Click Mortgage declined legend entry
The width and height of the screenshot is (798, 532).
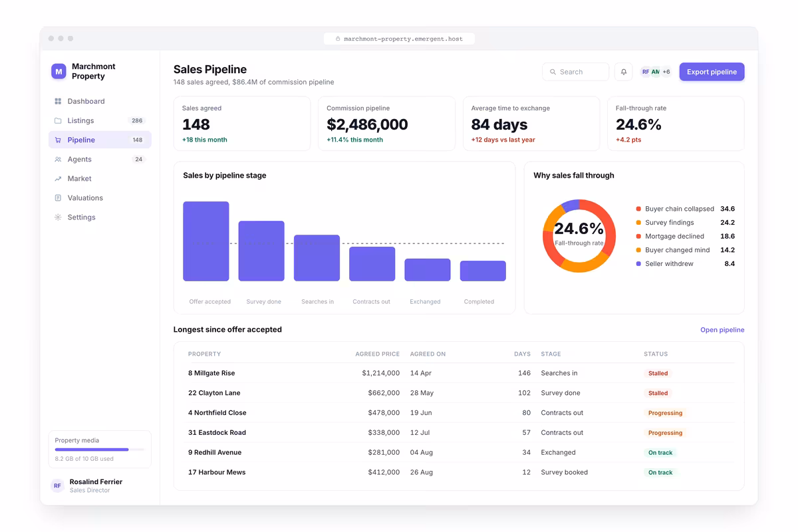pos(686,236)
